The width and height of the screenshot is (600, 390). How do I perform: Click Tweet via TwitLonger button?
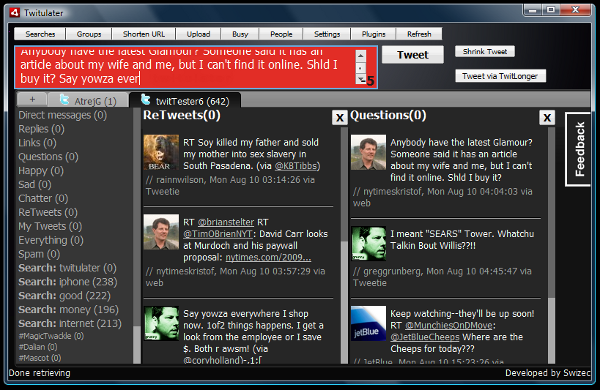pos(500,76)
